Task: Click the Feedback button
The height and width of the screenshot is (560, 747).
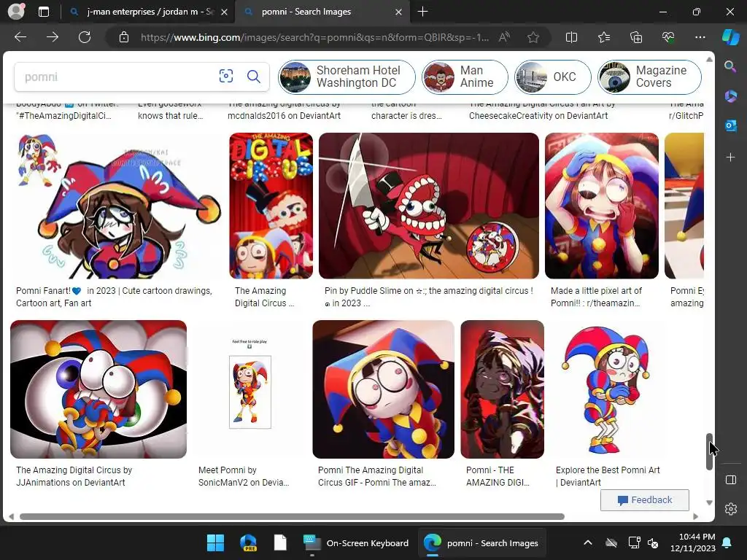Action: coord(645,500)
